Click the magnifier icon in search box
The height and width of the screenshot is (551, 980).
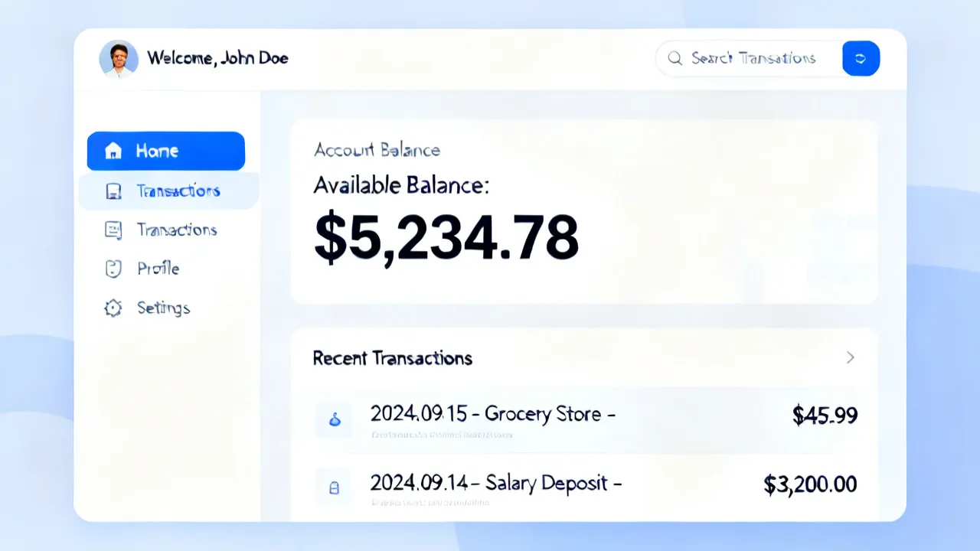tap(675, 58)
